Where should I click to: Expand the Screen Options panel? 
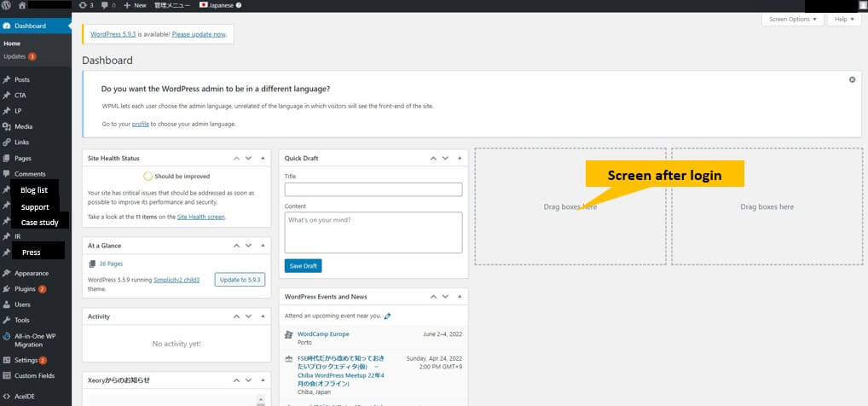(793, 19)
